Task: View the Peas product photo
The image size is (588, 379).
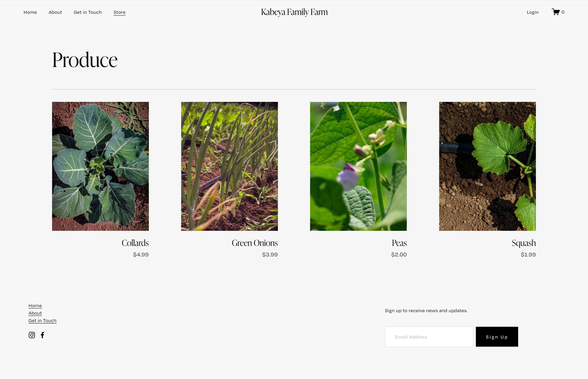Action: [x=358, y=166]
